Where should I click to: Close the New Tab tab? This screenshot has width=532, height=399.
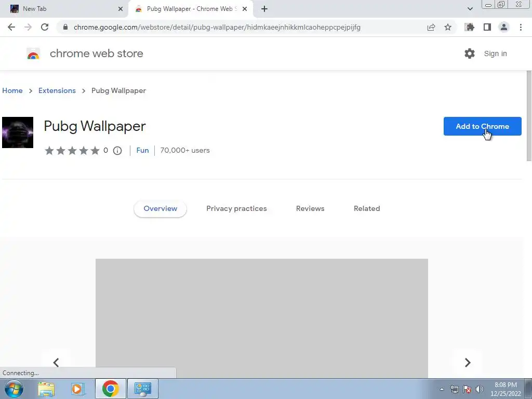click(x=121, y=9)
